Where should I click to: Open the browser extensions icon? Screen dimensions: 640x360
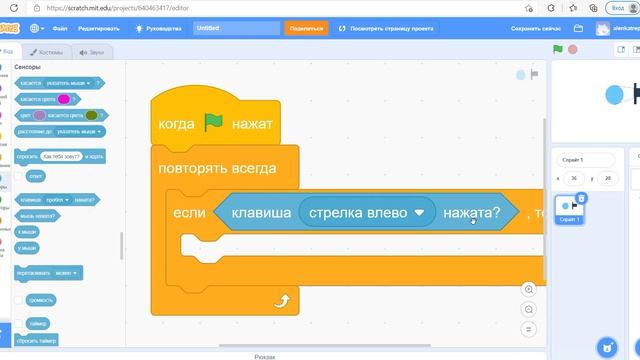pyautogui.click(x=551, y=8)
